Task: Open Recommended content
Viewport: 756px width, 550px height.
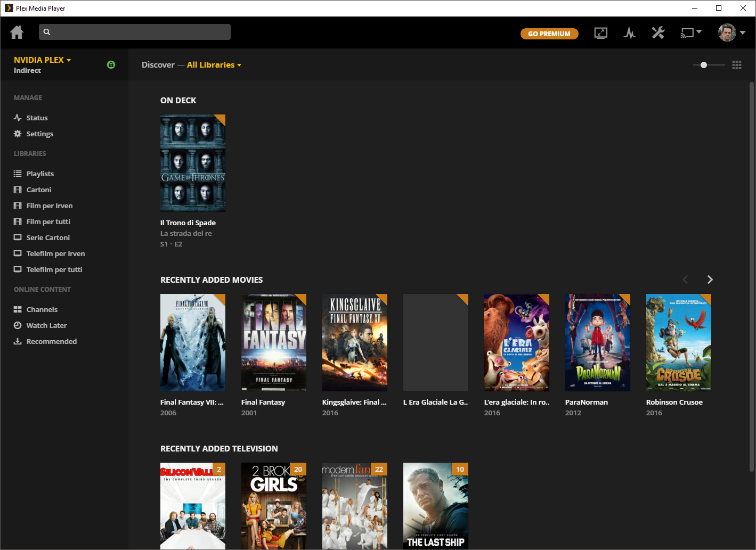Action: 45,341
